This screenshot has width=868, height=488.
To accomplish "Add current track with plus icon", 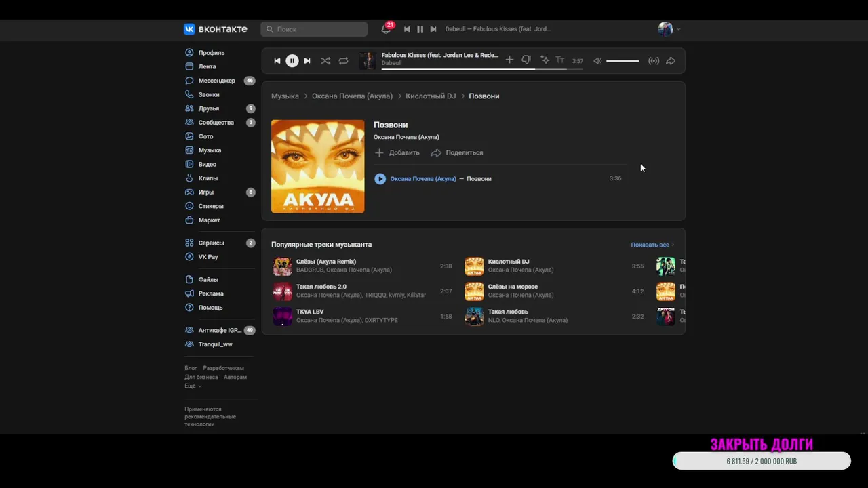I will (x=509, y=60).
